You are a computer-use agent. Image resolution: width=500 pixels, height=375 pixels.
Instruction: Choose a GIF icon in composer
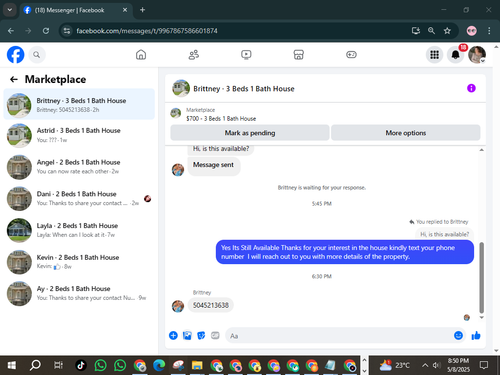(x=215, y=335)
